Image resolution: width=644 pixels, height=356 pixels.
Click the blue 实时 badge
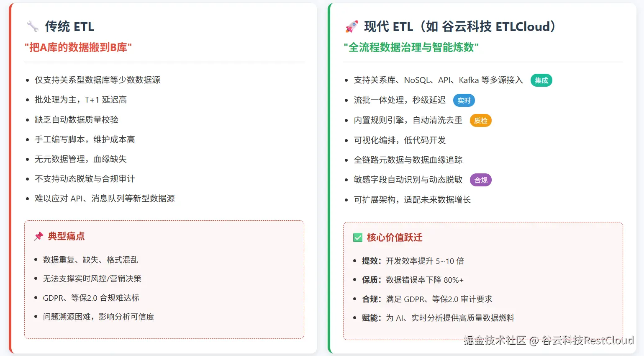(x=464, y=101)
